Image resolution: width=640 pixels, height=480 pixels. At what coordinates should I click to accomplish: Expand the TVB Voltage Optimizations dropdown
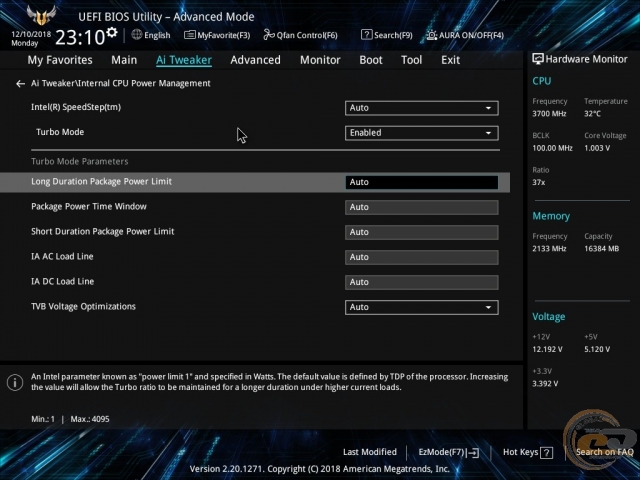[422, 307]
